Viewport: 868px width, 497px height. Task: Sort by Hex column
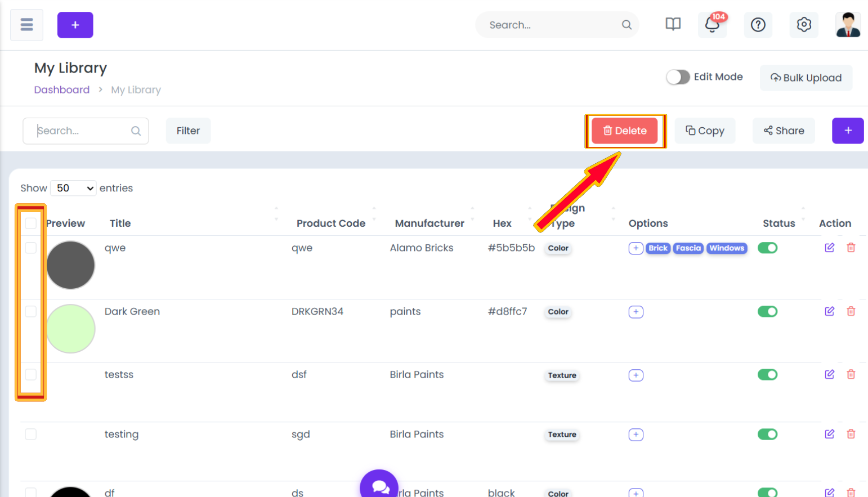coord(502,223)
